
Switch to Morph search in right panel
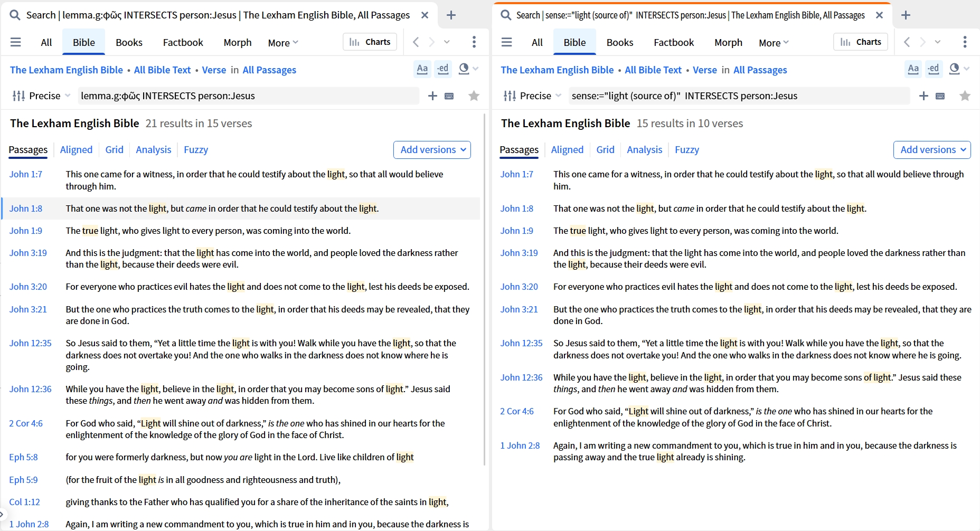click(x=728, y=42)
